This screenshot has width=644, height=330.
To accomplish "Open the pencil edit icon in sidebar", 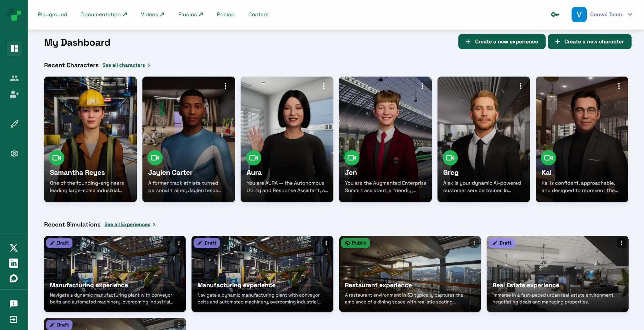I will click(14, 124).
